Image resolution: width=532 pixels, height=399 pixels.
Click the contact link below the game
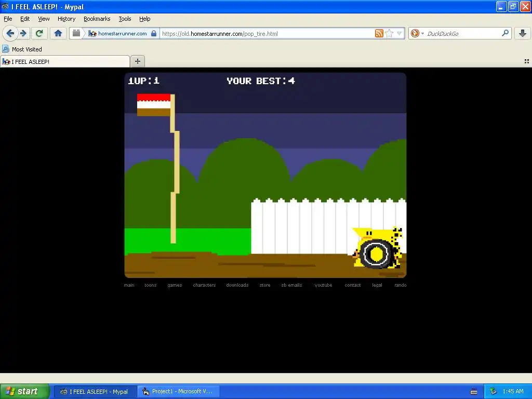[353, 285]
